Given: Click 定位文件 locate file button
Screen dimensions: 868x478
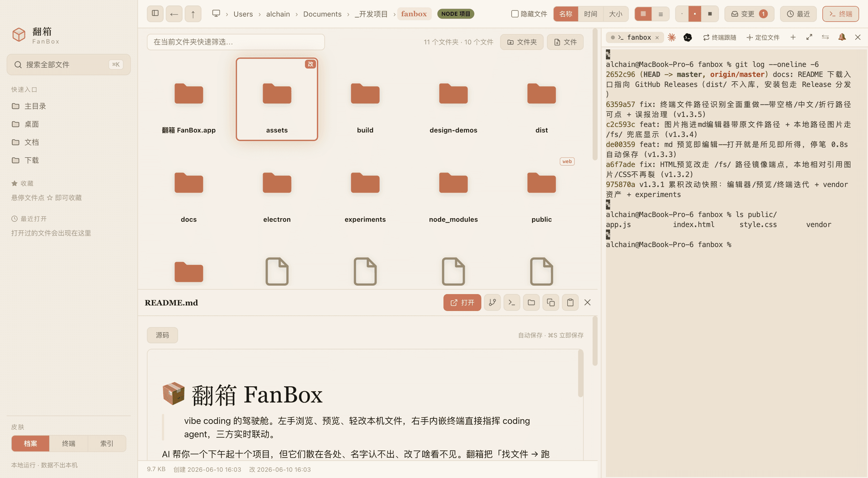Looking at the screenshot, I should (x=763, y=37).
